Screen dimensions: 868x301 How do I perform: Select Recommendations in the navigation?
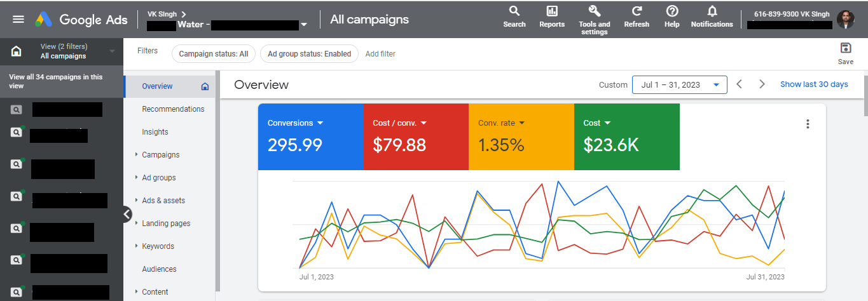173,109
